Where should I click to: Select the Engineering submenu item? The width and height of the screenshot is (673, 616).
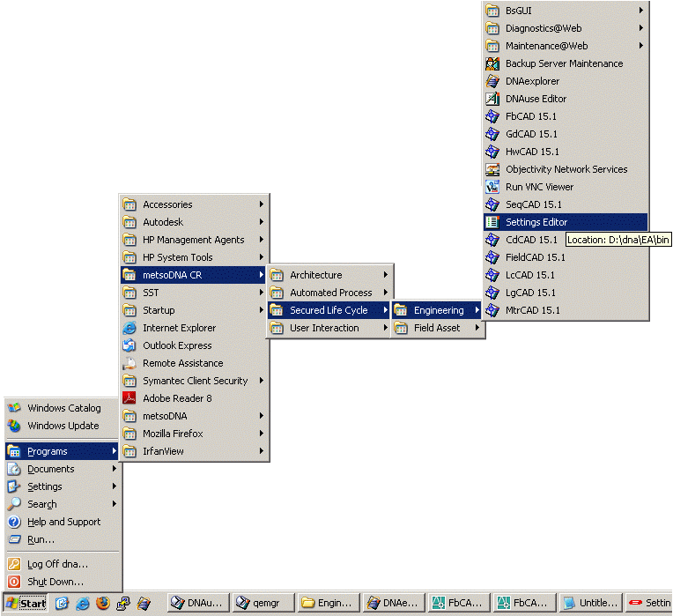click(437, 310)
